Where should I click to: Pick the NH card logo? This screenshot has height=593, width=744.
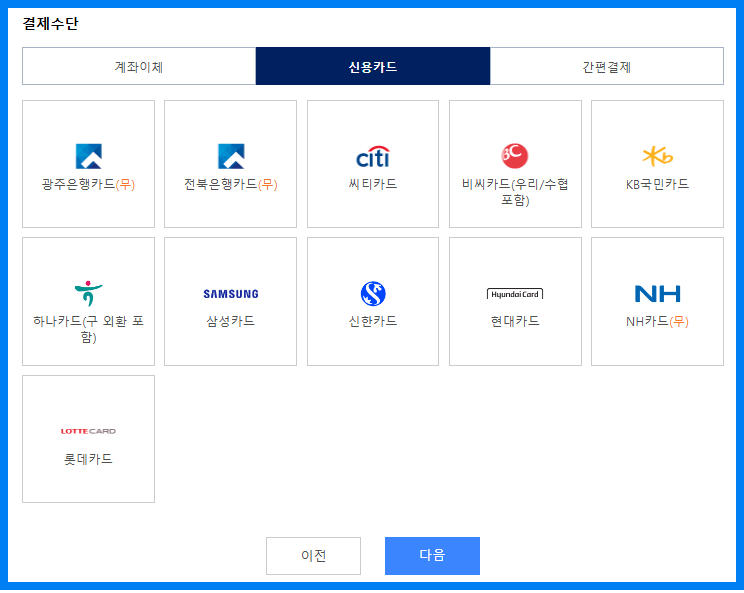(657, 294)
